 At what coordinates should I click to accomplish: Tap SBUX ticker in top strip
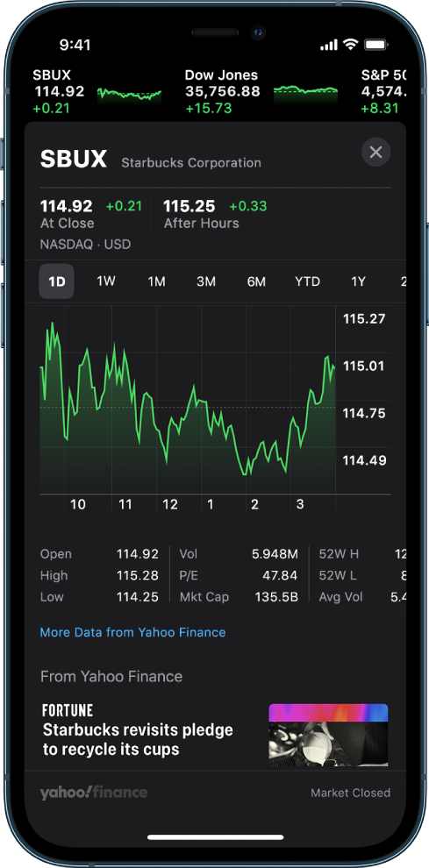(x=59, y=91)
